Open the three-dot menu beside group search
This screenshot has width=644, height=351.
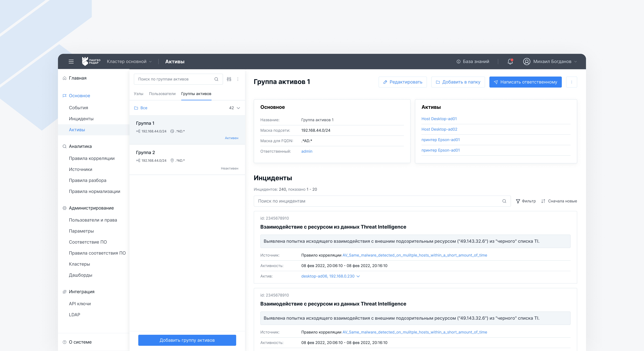(x=238, y=79)
